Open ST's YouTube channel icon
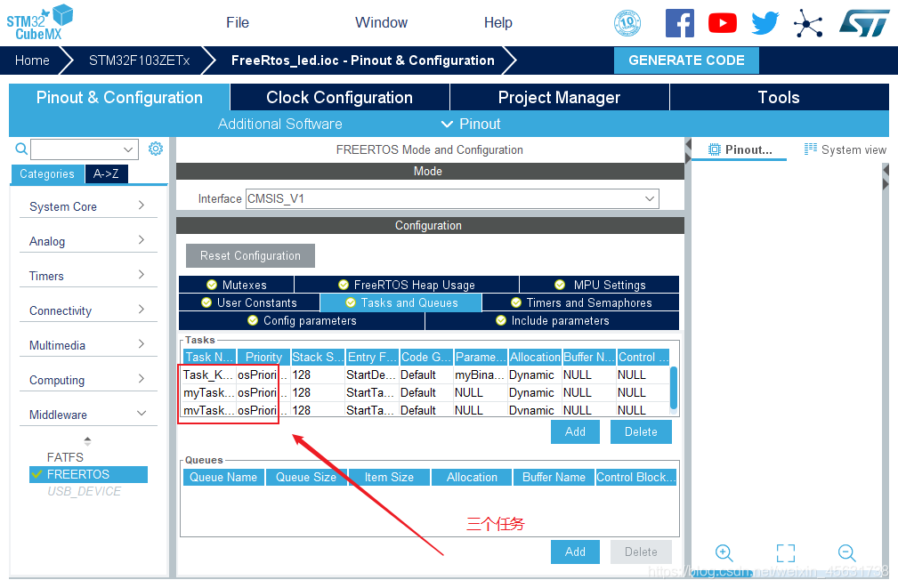898x588 pixels. (722, 22)
